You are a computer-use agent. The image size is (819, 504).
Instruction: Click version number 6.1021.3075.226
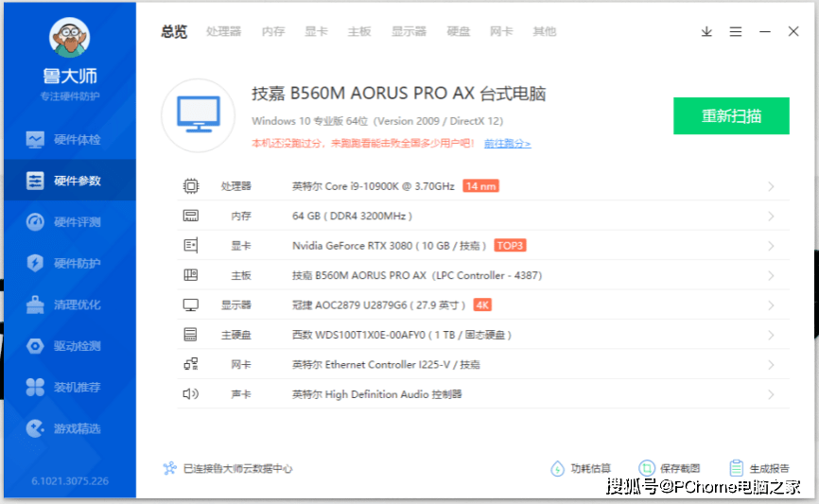point(70,481)
